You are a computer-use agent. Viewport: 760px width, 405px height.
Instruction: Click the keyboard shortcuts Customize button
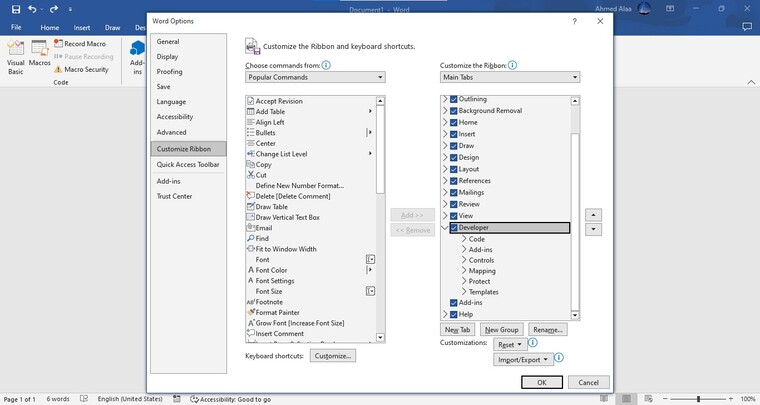tap(332, 356)
